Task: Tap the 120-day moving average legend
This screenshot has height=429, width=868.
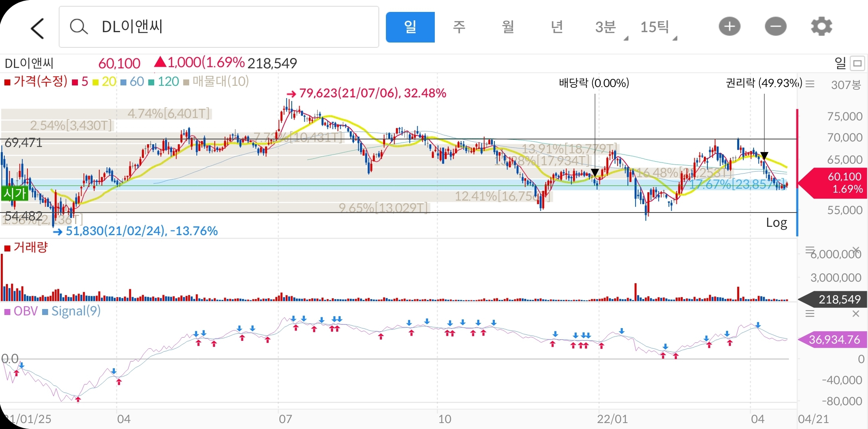Action: [x=164, y=82]
